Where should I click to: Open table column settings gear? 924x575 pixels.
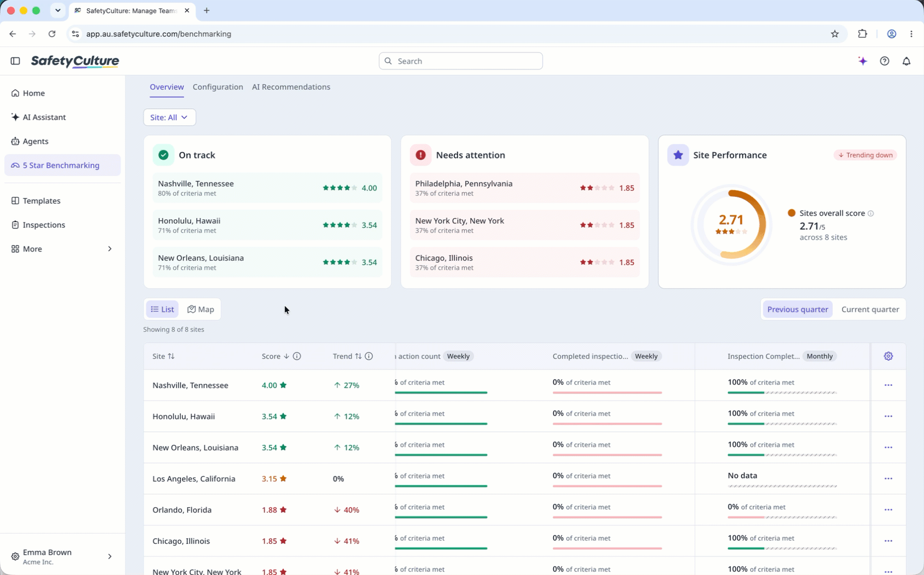(888, 356)
